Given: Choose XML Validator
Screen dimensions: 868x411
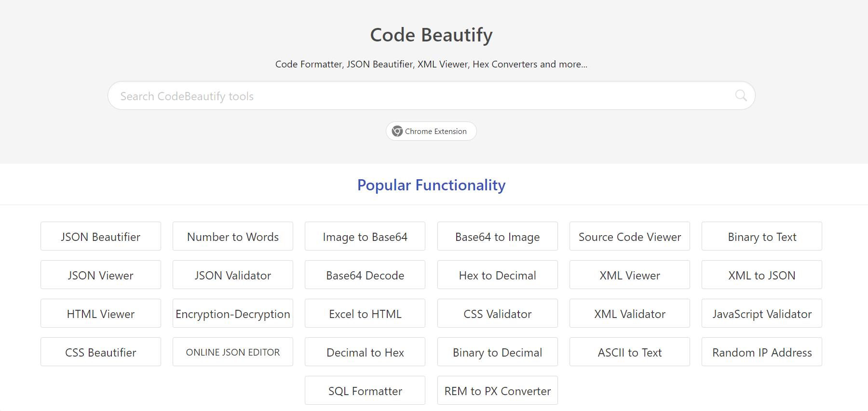Looking at the screenshot, I should pyautogui.click(x=630, y=313).
